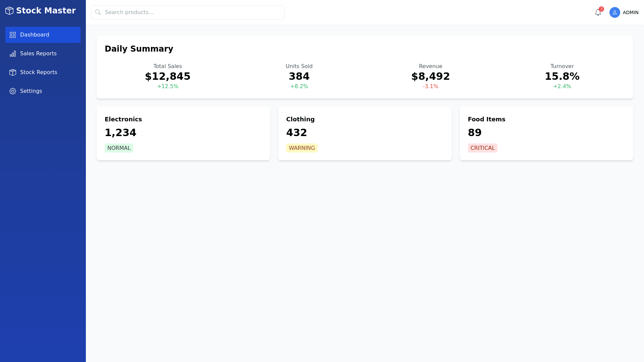Click the red notification count badge
Image resolution: width=644 pixels, height=362 pixels.
point(601,9)
